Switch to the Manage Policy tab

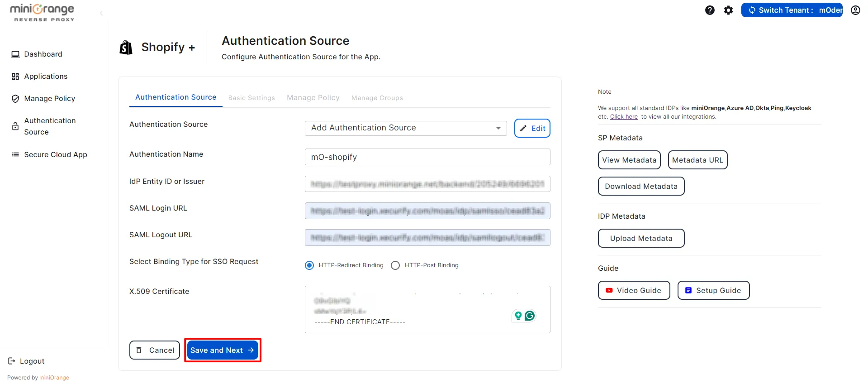[x=313, y=98]
